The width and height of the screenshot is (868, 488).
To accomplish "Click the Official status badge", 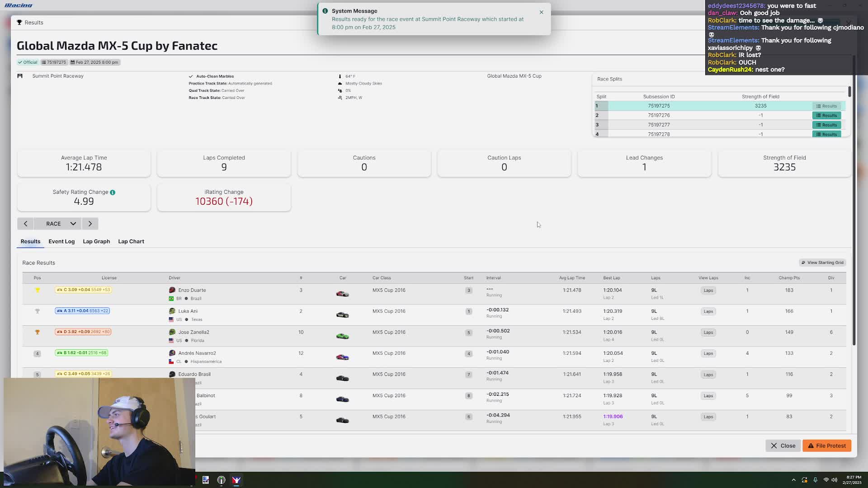I will click(28, 62).
